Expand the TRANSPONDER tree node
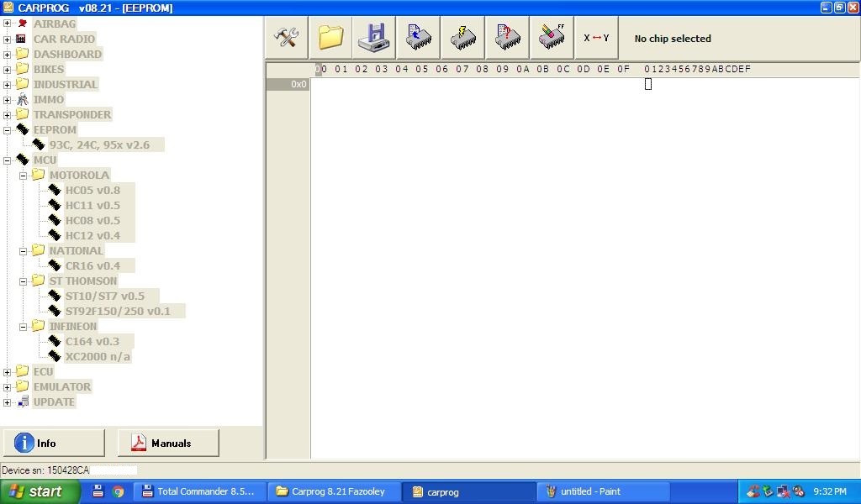Image resolution: width=861 pixels, height=504 pixels. click(x=7, y=115)
